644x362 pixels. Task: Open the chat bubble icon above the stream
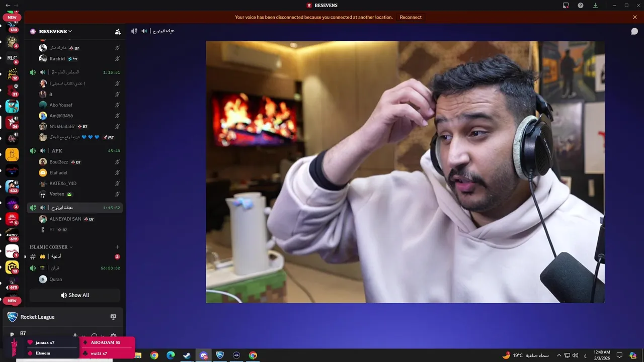pos(634,31)
